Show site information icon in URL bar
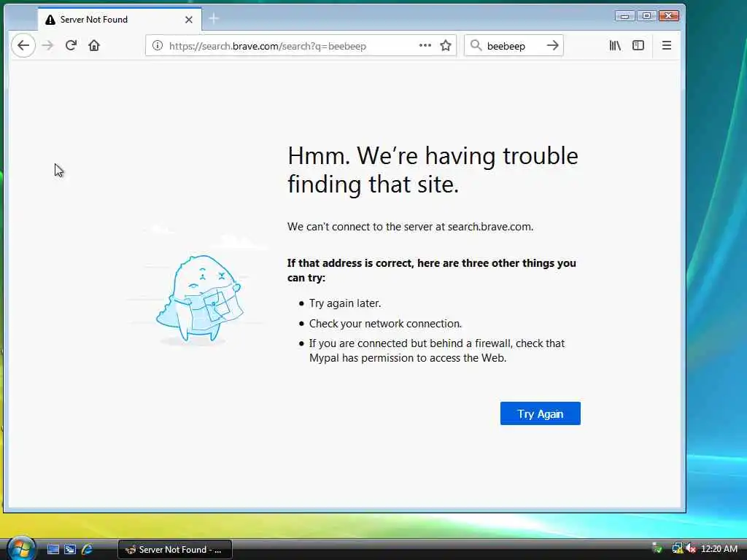Image resolution: width=747 pixels, height=560 pixels. (158, 46)
